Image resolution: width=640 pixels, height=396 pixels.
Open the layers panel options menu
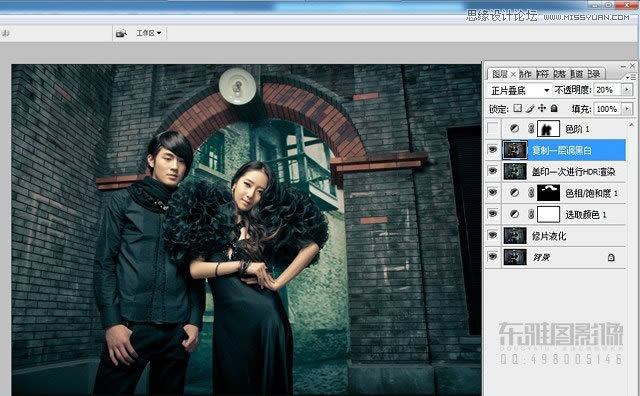pos(630,76)
